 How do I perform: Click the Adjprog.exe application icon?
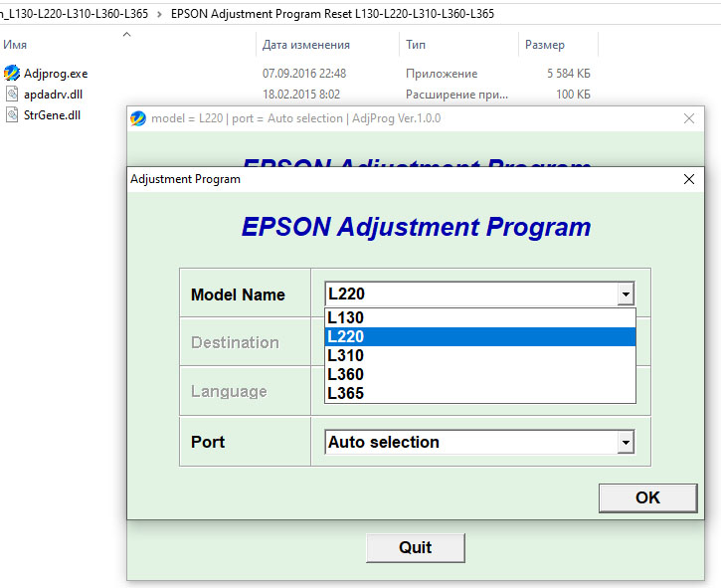point(12,74)
